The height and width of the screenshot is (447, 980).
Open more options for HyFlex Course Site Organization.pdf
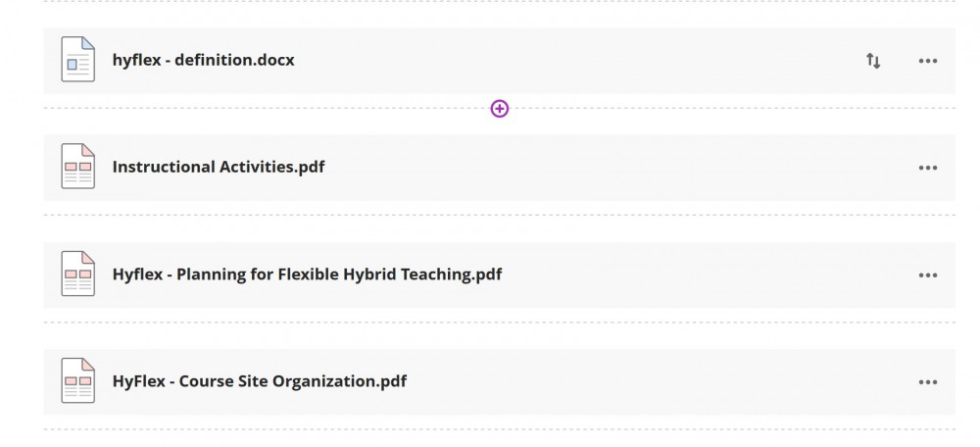point(928,382)
